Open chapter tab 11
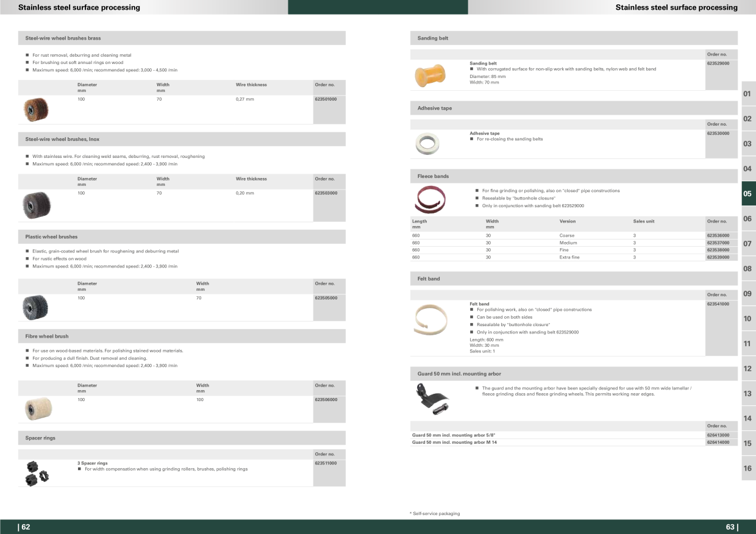Image resolution: width=756 pixels, height=534 pixels. pos(748,344)
